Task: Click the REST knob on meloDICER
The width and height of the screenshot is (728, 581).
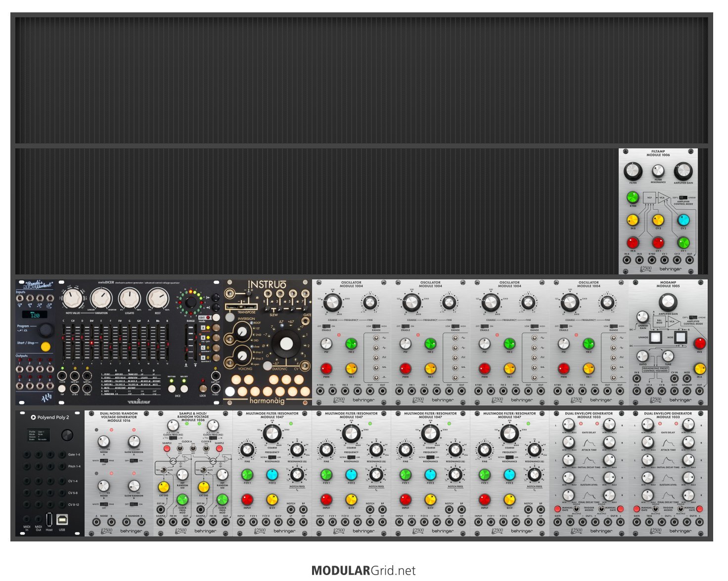Action: [x=158, y=299]
